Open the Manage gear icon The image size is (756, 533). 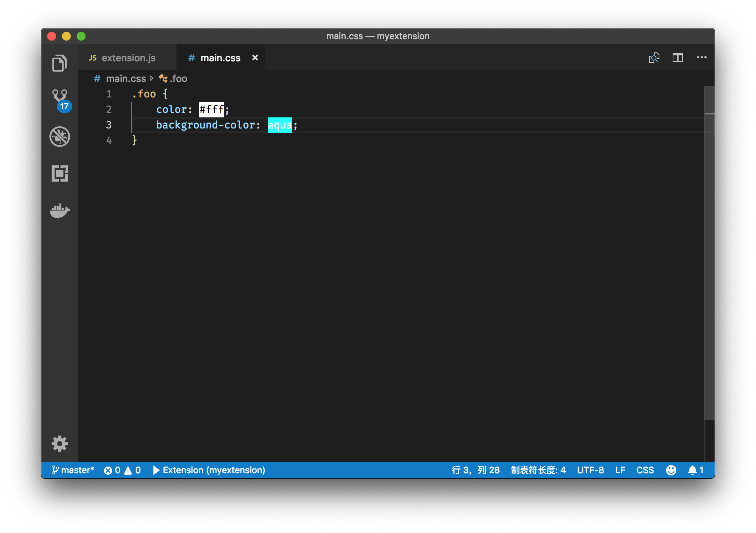pos(60,444)
